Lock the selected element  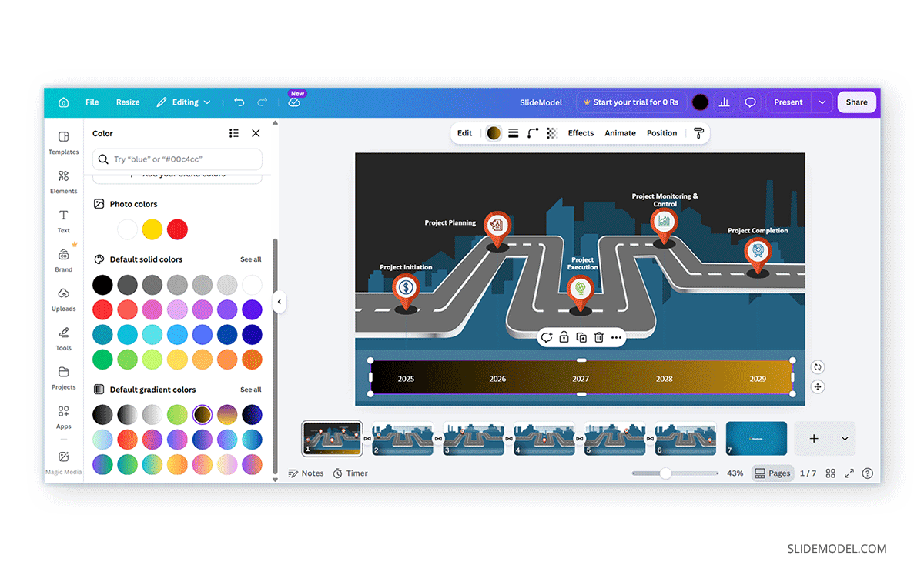tap(564, 337)
